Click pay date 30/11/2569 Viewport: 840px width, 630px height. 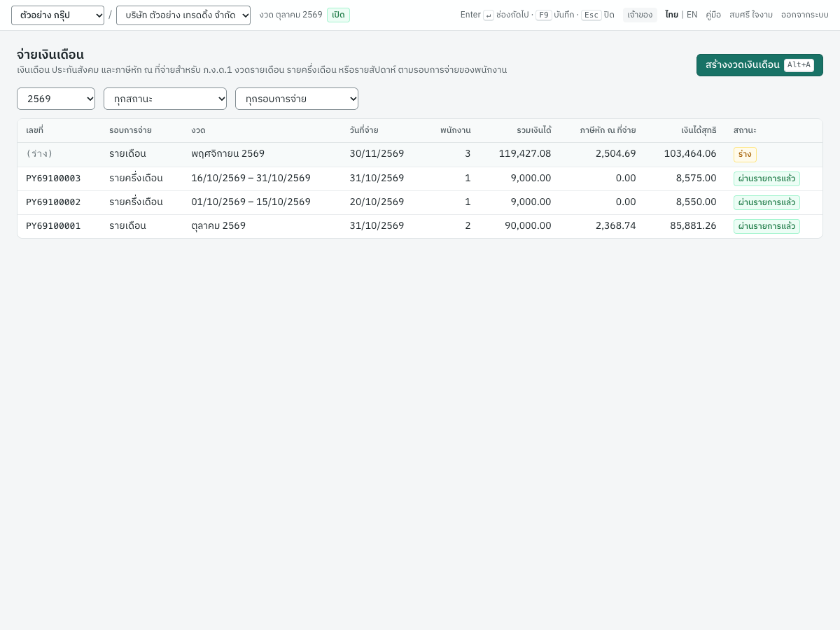pyautogui.click(x=377, y=154)
